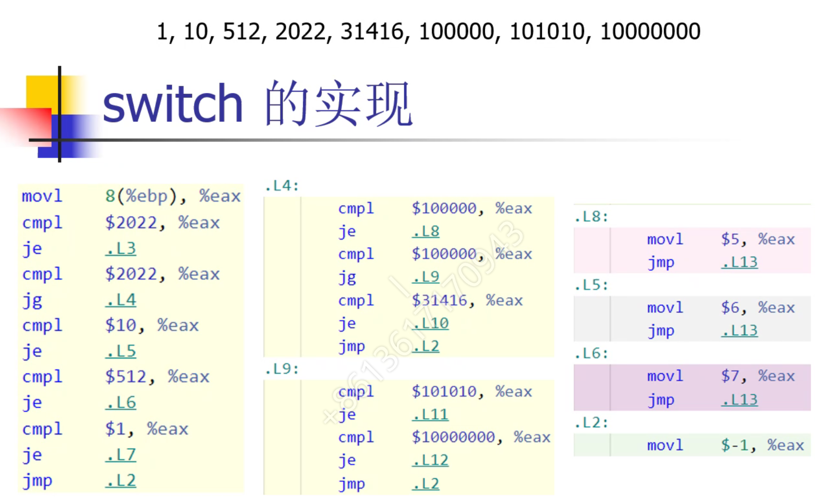Follow the .L10 link below cmpl $31416
This screenshot has height=504, width=815.
click(x=430, y=323)
